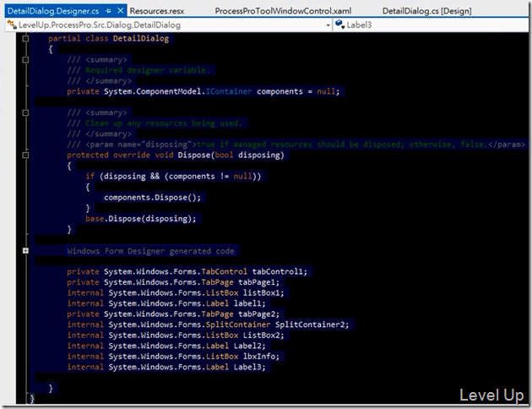Collapse the Required designer variable summary comment

(25, 60)
